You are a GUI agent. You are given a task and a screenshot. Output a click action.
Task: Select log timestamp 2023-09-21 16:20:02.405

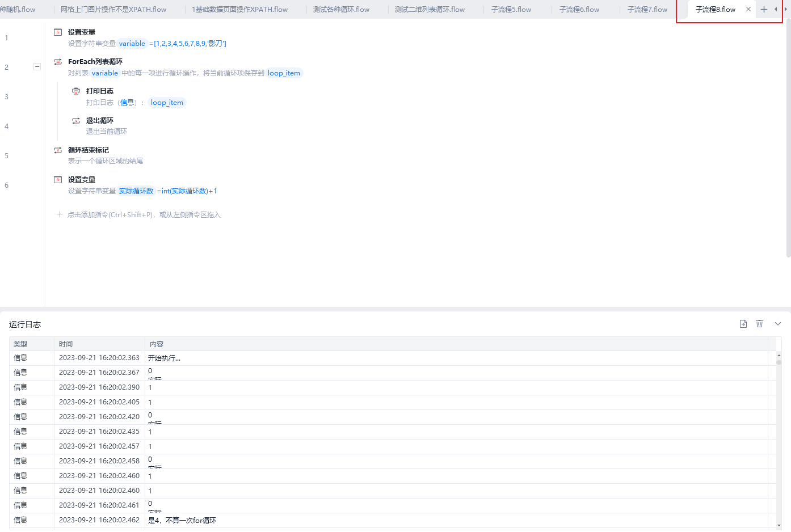(x=99, y=402)
